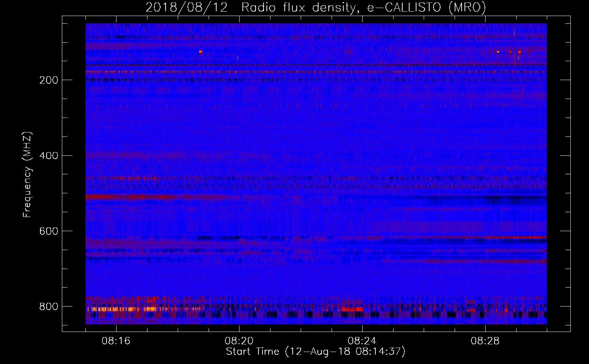Click the 08:20 time axis label

point(239,341)
